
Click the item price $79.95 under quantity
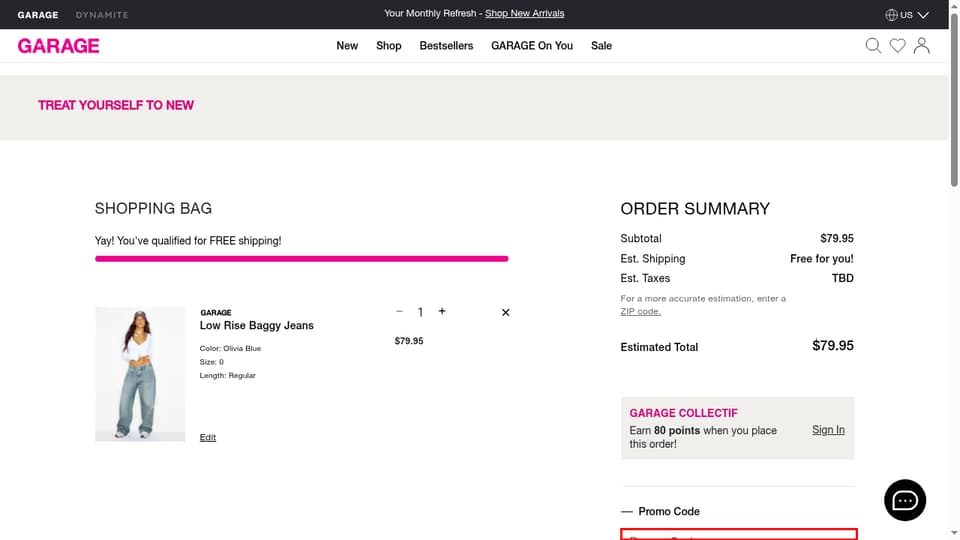(x=409, y=341)
